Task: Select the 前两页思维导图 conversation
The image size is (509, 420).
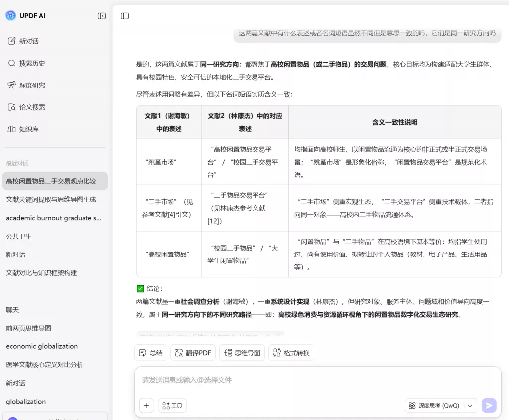Action: click(28, 328)
